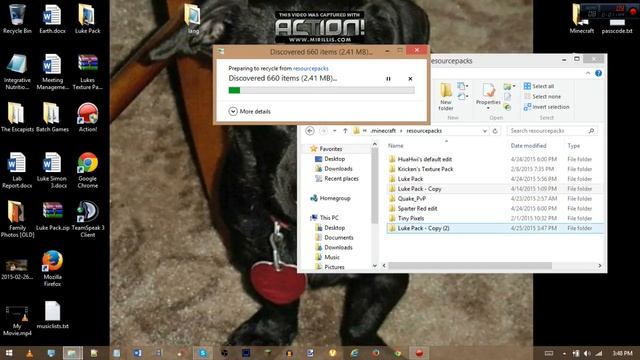Select the Google Chrome desktop shortcut
This screenshot has height=360, width=640.
[x=87, y=170]
